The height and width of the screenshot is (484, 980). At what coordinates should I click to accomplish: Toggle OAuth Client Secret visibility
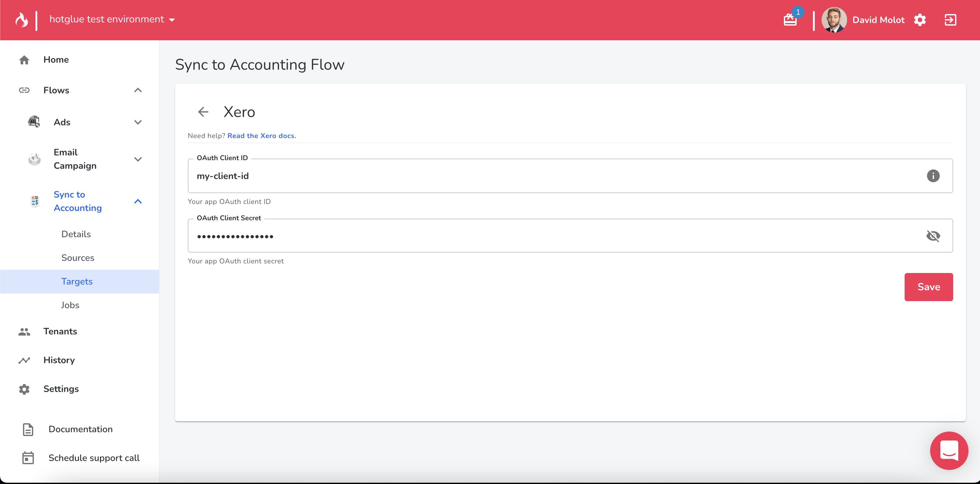933,236
